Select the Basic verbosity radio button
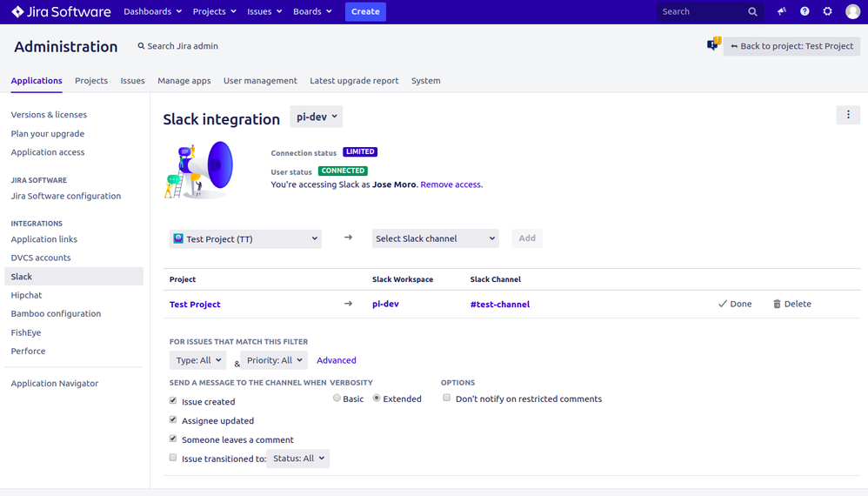 pyautogui.click(x=337, y=398)
